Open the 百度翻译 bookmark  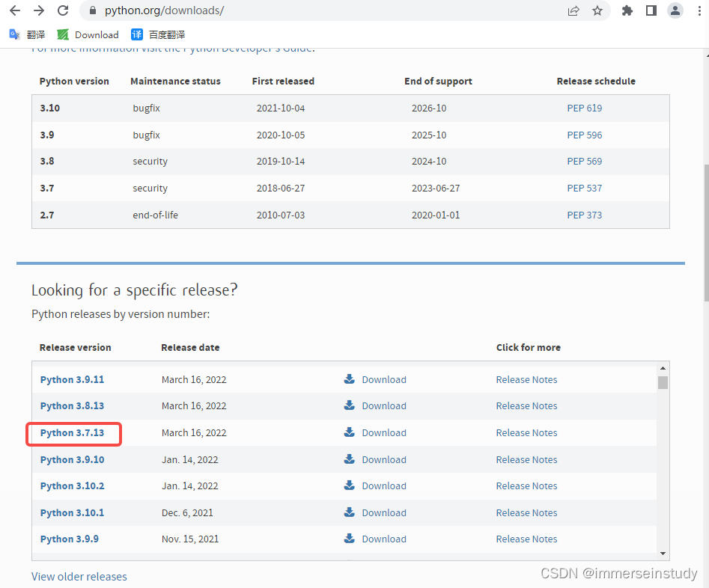158,35
